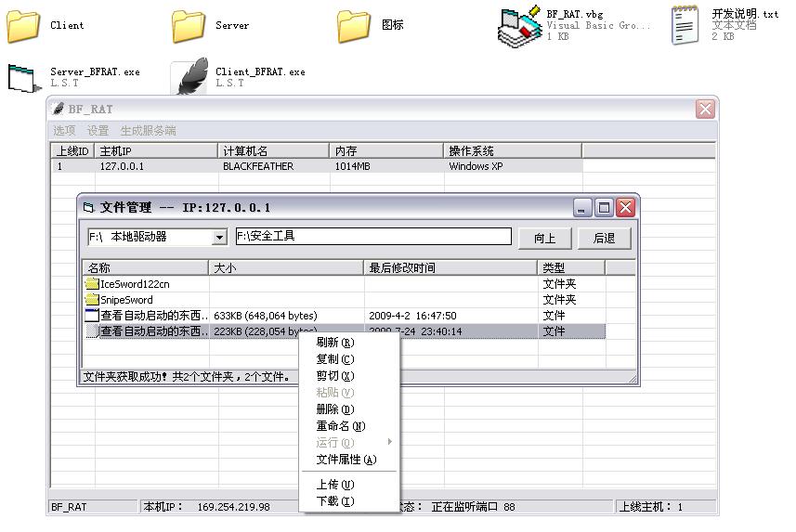Click the Windows XP operating system cell
Image resolution: width=796 pixels, height=532 pixels.
476,166
